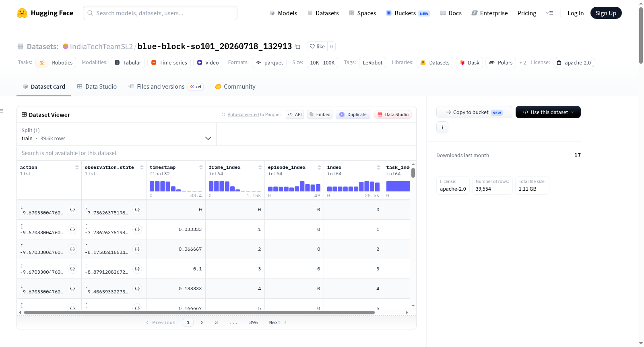Click the episode_index histogram range chart
Screen dimensions: 644x347
coord(294,186)
